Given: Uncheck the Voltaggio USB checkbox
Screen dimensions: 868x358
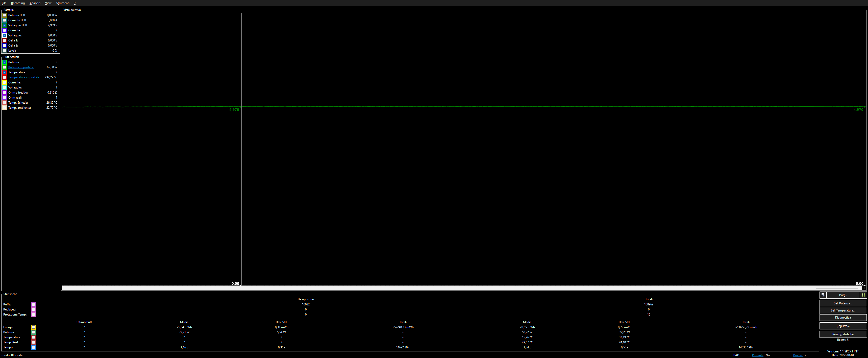Looking at the screenshot, I should [5, 25].
